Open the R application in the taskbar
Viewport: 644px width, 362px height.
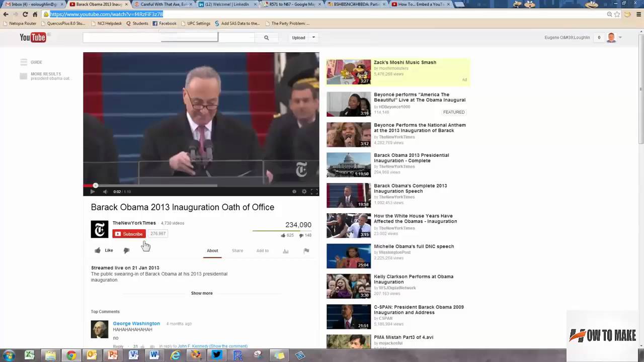tap(237, 355)
